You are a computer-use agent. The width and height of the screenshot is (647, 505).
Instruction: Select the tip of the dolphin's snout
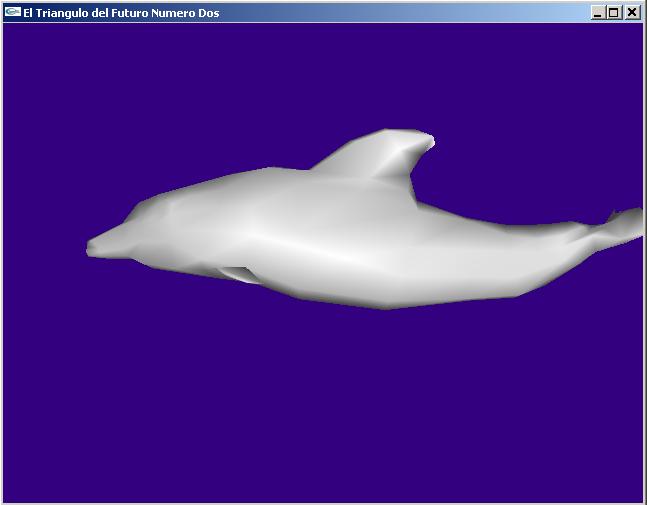(91, 244)
